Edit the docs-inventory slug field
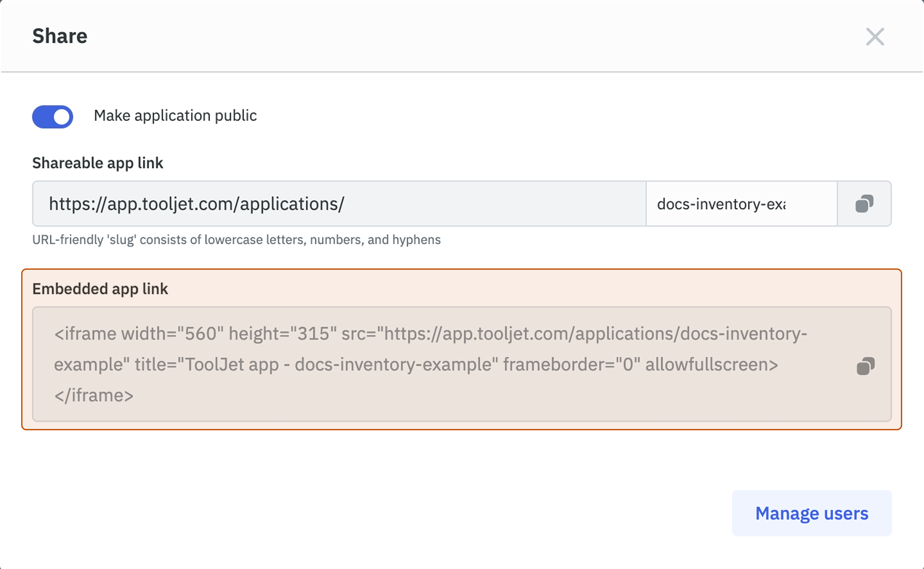This screenshot has width=924, height=569. pyautogui.click(x=742, y=204)
